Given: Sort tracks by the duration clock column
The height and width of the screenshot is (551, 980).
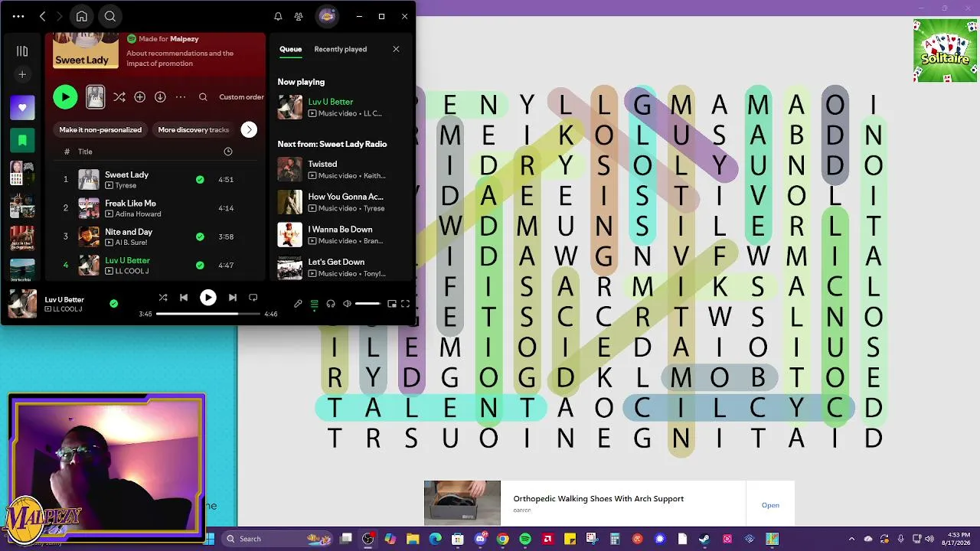Looking at the screenshot, I should pos(227,152).
